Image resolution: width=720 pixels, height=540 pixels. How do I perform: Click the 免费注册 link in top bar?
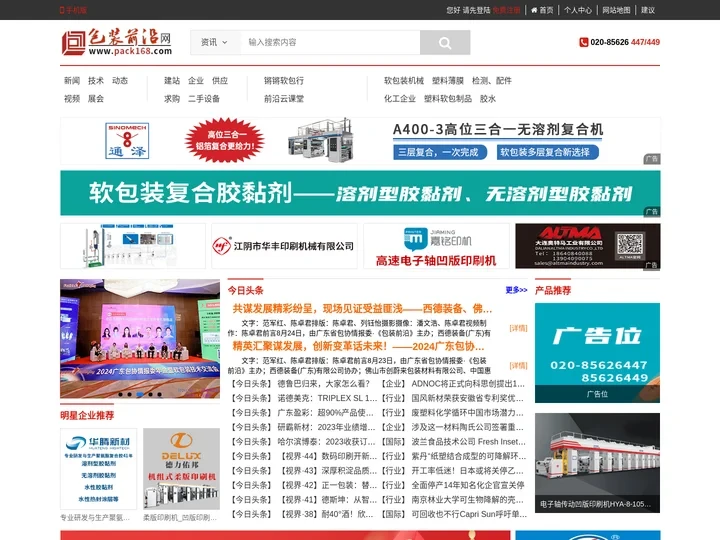pyautogui.click(x=506, y=10)
